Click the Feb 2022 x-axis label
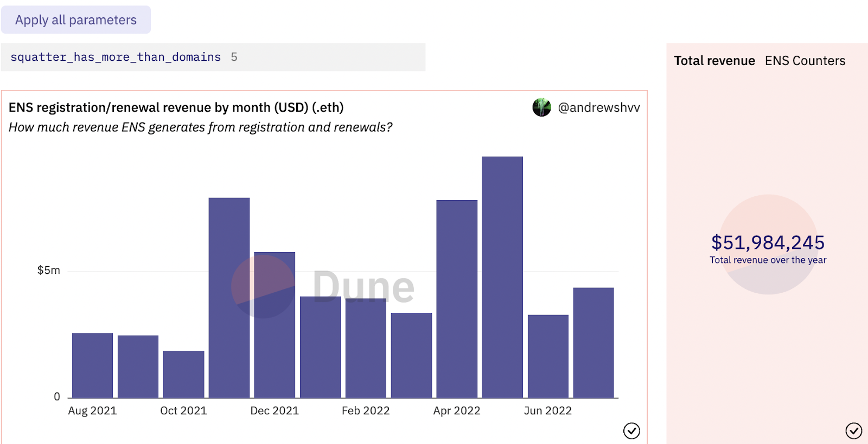Screen dimensions: 868x444 (366, 411)
